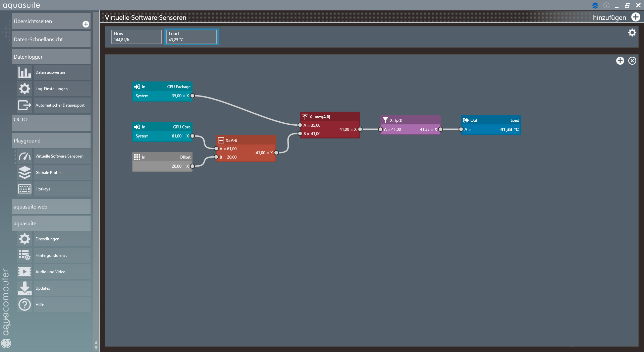
Task: Click the 41,33 °C output value
Action: point(509,129)
